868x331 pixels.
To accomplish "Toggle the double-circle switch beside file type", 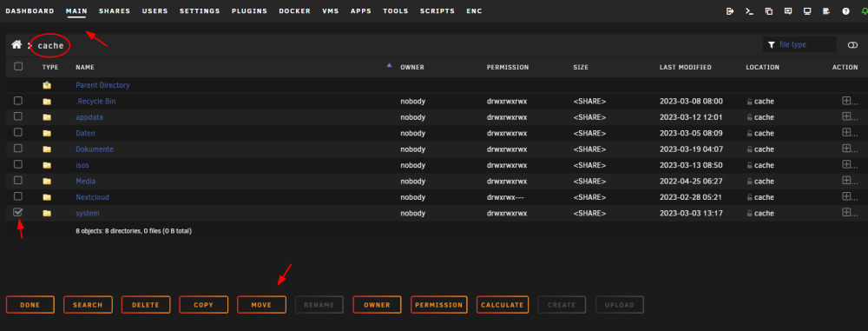I will click(x=852, y=45).
